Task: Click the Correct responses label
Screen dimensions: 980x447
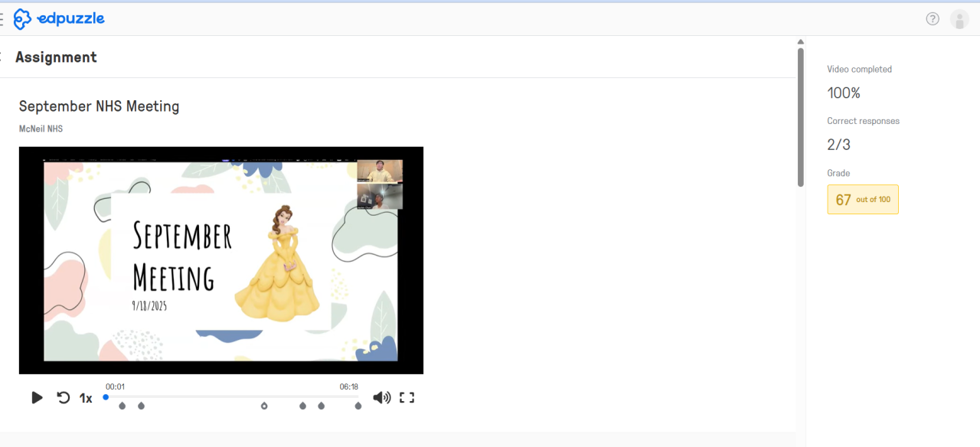Action: (x=863, y=121)
